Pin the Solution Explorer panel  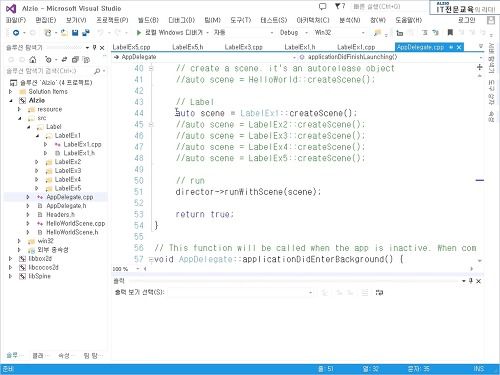click(95, 48)
